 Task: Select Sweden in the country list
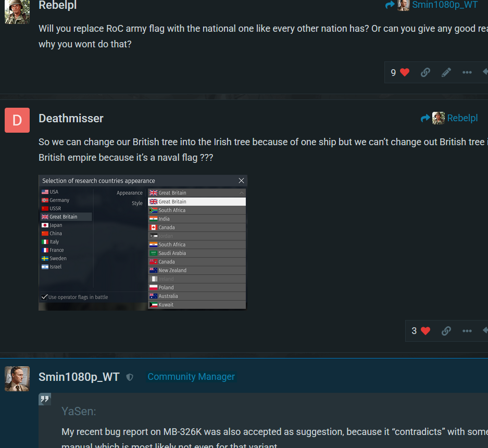(x=66, y=259)
